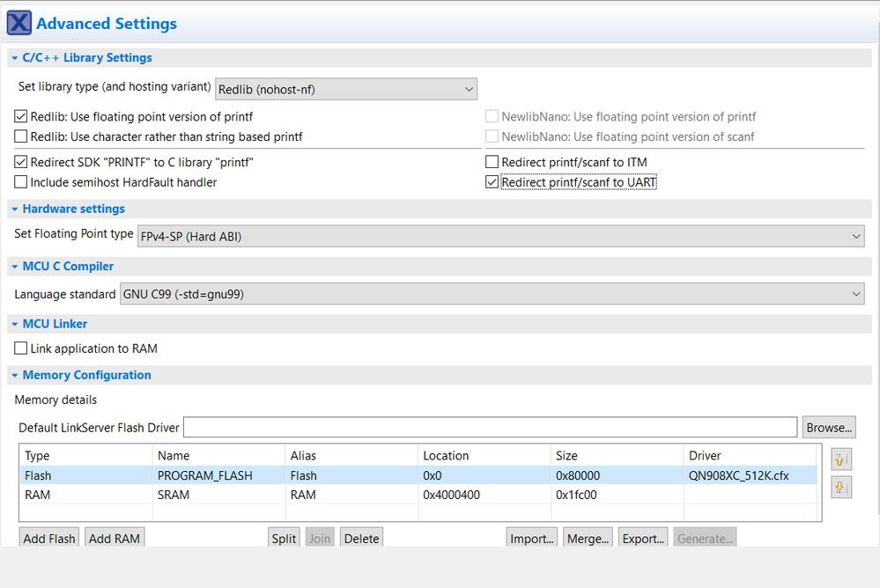The height and width of the screenshot is (588, 880).
Task: Enable Redlib character based printf checkbox
Action: [21, 136]
